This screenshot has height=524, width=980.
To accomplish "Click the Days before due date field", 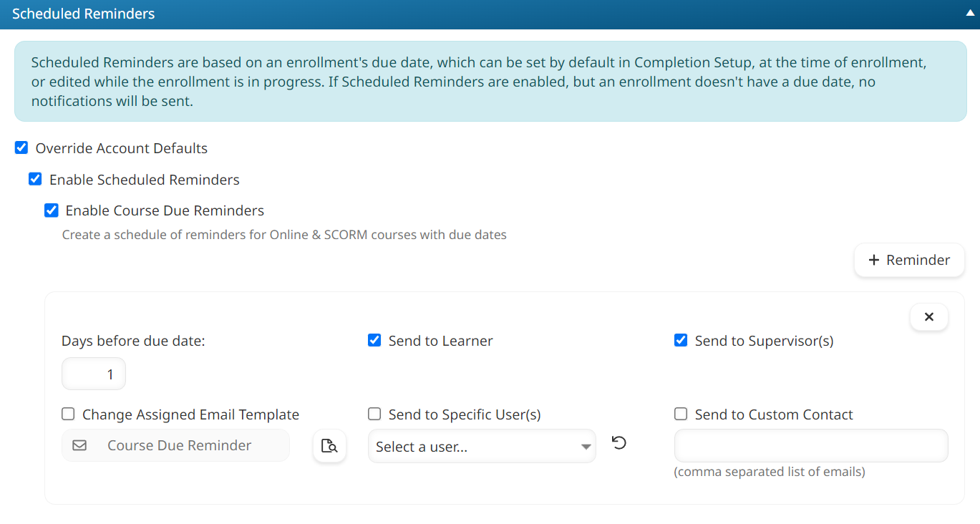I will point(93,373).
